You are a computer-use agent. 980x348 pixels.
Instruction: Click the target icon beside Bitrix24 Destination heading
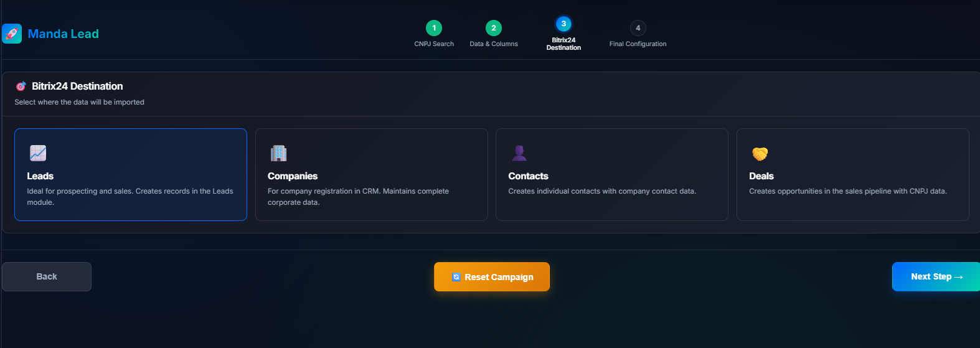pos(21,87)
